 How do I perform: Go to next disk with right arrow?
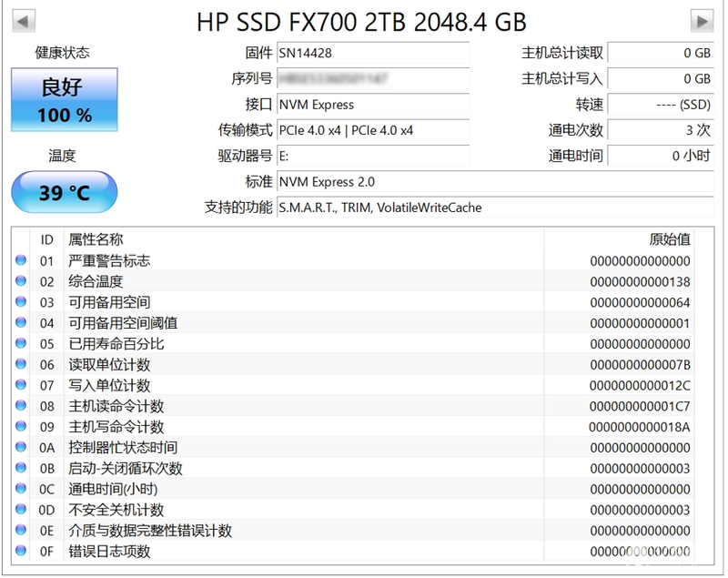point(702,21)
